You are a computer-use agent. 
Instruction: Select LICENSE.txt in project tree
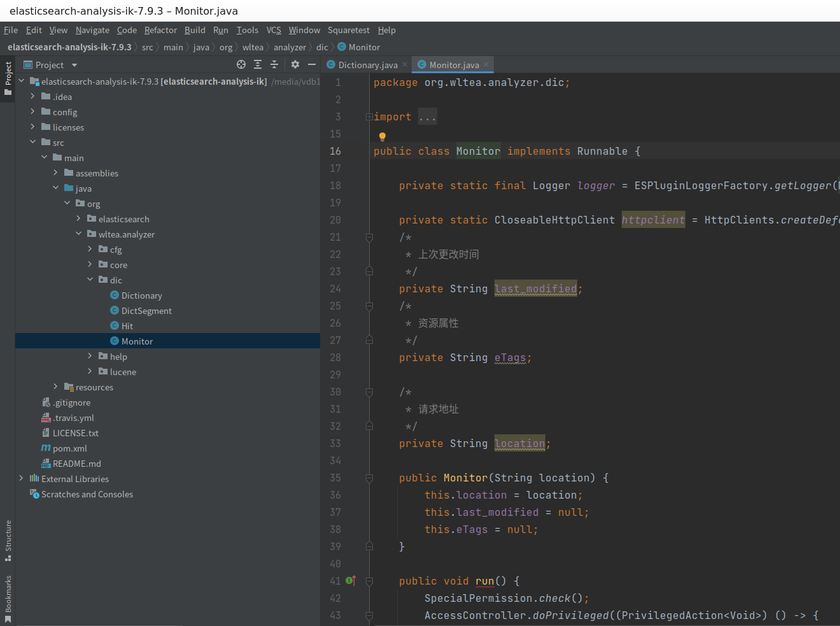coord(75,433)
